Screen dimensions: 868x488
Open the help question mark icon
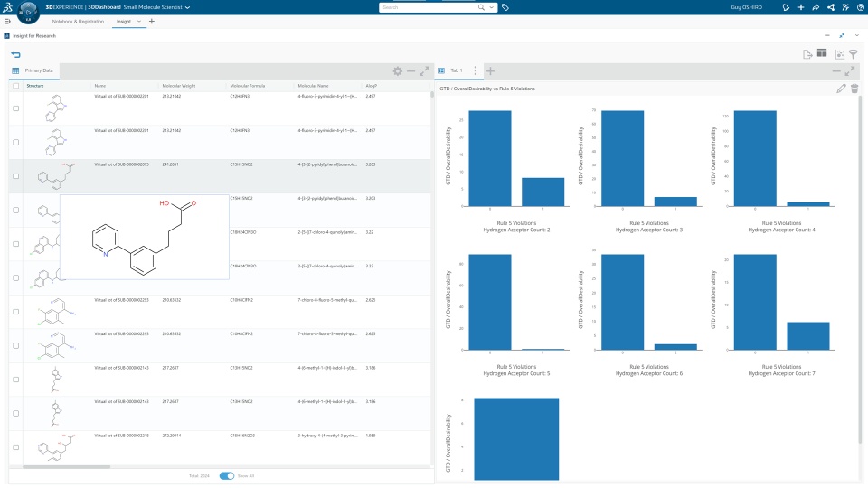coord(860,7)
